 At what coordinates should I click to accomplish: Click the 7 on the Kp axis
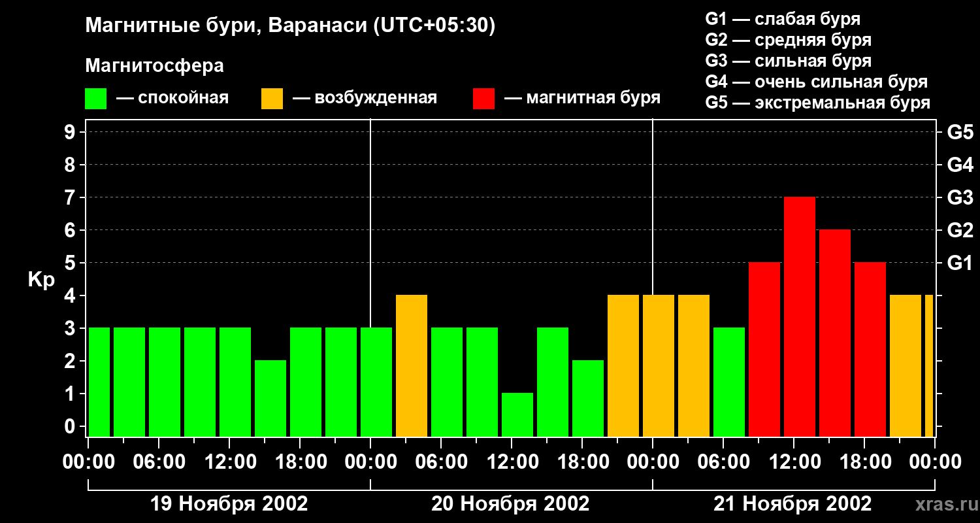pyautogui.click(x=71, y=197)
